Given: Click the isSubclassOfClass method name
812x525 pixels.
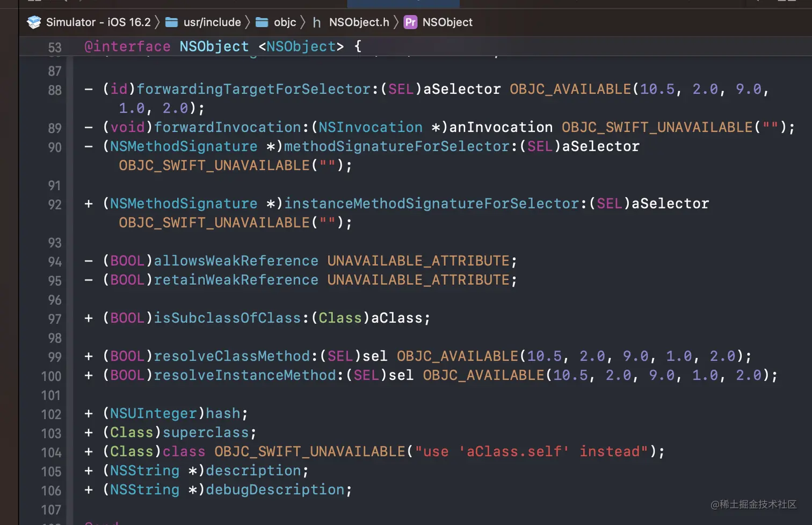Looking at the screenshot, I should click(228, 318).
